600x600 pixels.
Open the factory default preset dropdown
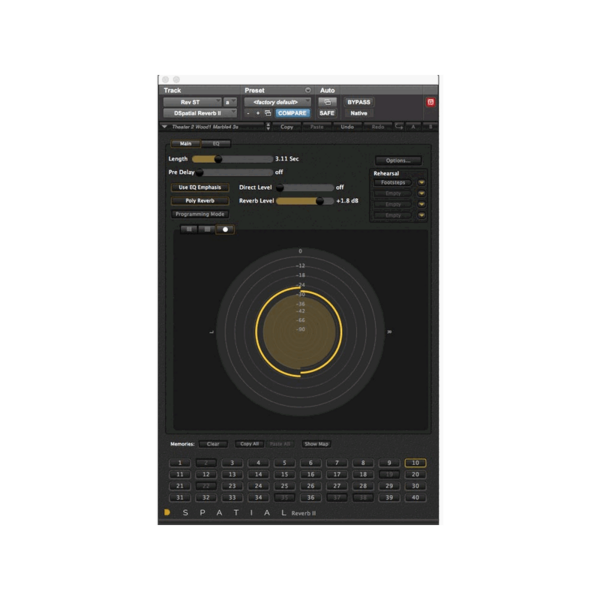(x=277, y=102)
